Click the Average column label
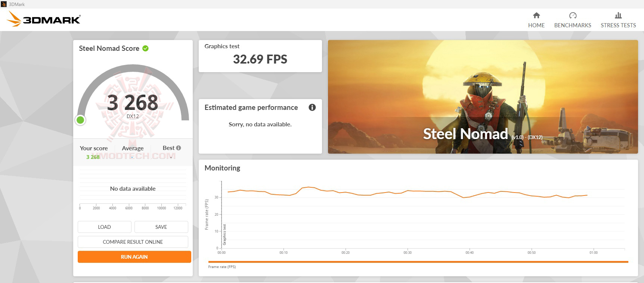Image resolution: width=644 pixels, height=283 pixels. coord(133,148)
